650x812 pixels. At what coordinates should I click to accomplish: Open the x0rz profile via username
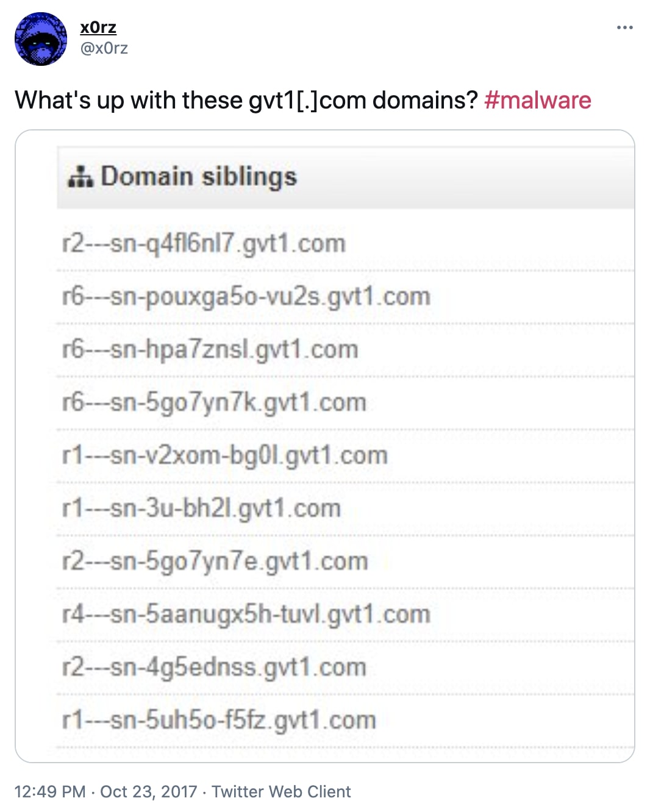(98, 27)
